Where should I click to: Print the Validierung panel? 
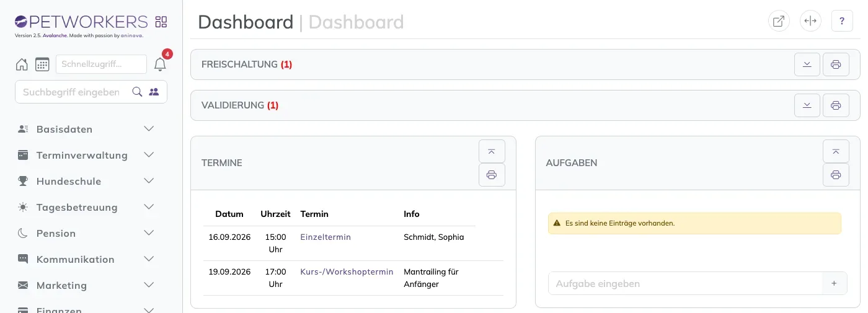click(836, 105)
